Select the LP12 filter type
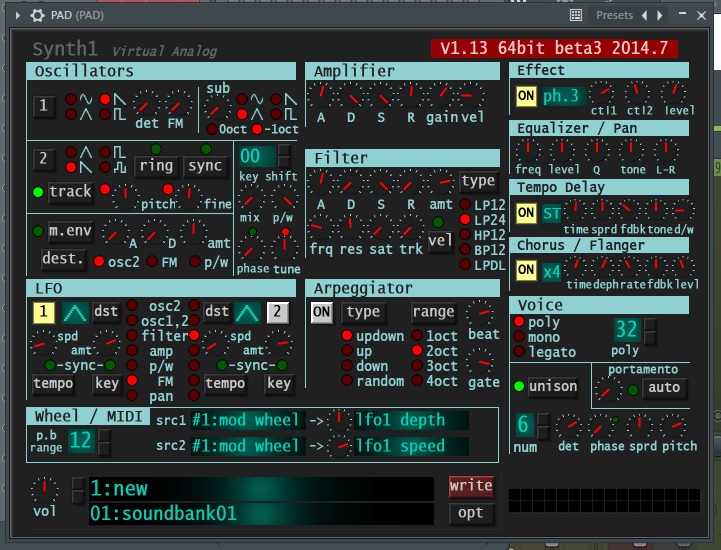This screenshot has width=721, height=550. pyautogui.click(x=465, y=205)
